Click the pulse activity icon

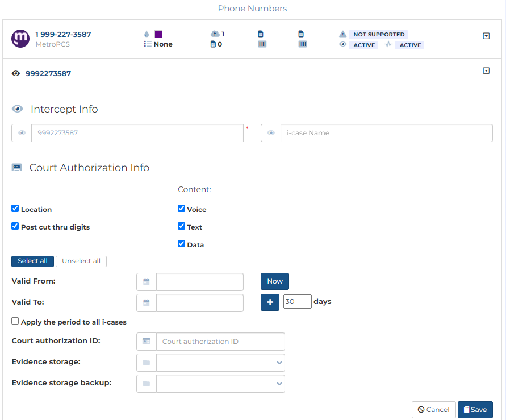(x=388, y=45)
